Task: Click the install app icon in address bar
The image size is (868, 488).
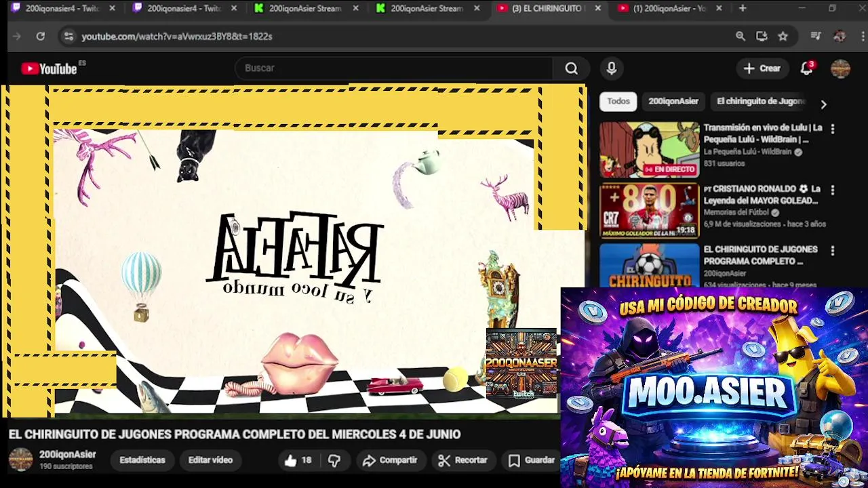Action: [762, 37]
